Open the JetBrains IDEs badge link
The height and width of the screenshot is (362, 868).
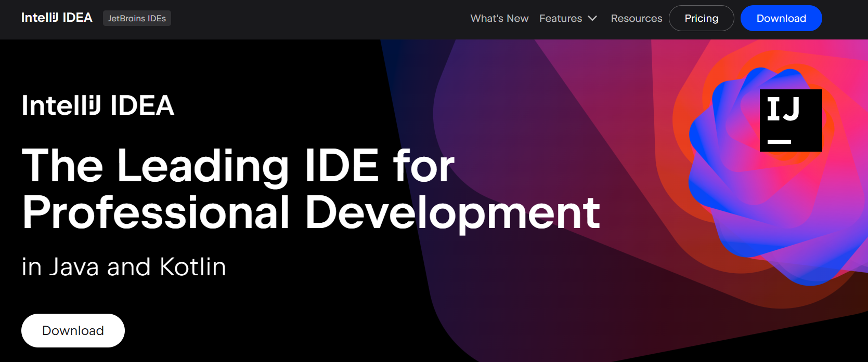[137, 18]
